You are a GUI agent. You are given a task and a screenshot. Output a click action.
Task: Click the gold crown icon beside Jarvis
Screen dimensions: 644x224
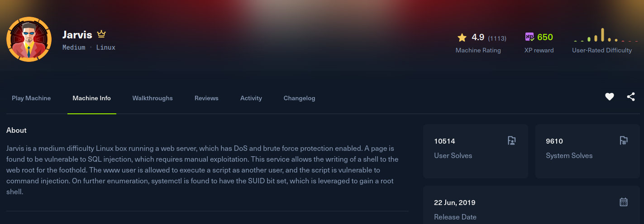pos(101,34)
